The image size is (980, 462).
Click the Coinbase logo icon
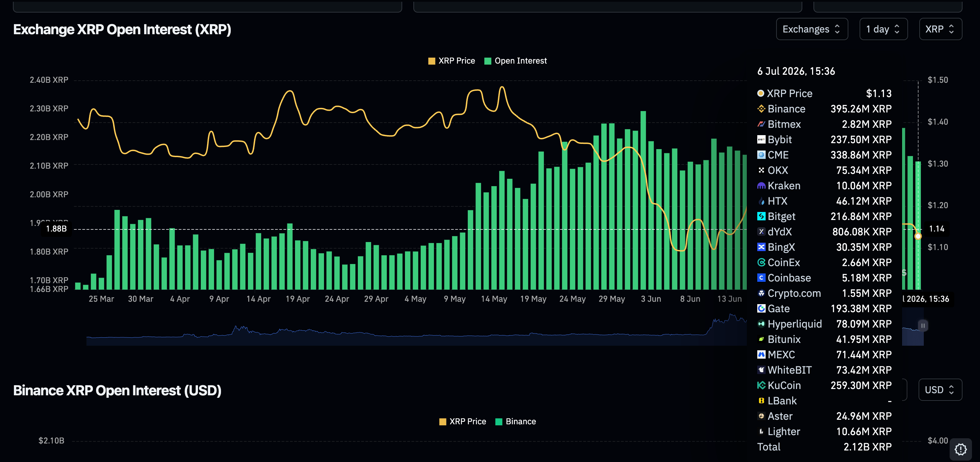[x=761, y=278]
